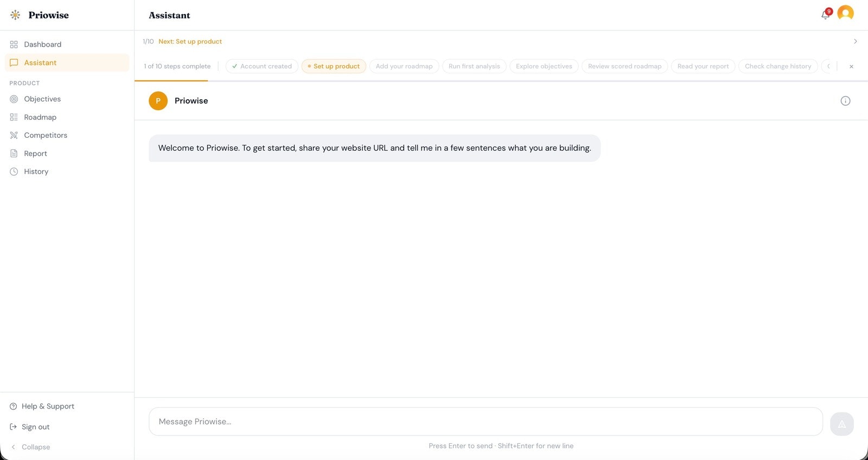Image resolution: width=868 pixels, height=460 pixels.
Task: Click the Account created step chip
Action: pos(262,66)
